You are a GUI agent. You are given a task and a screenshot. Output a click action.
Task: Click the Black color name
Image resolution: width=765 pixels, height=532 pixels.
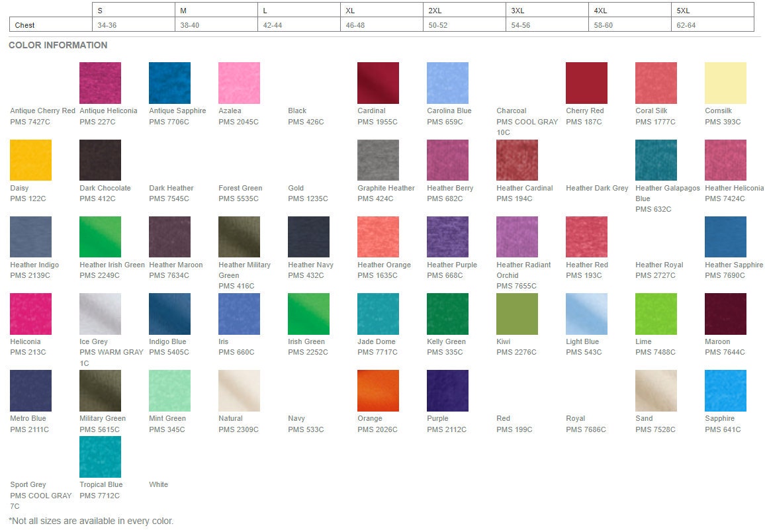click(297, 111)
